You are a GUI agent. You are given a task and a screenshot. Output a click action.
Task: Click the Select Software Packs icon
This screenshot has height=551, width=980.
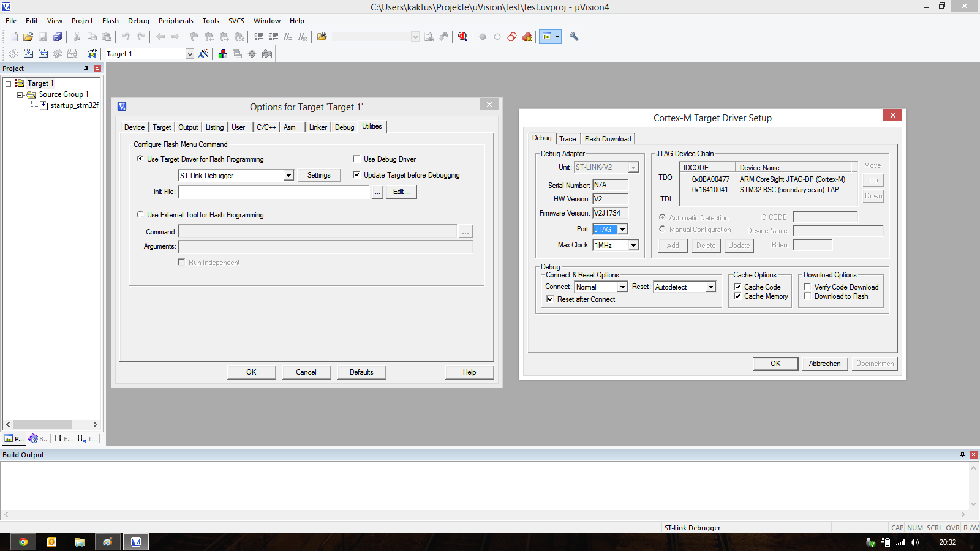click(x=267, y=54)
